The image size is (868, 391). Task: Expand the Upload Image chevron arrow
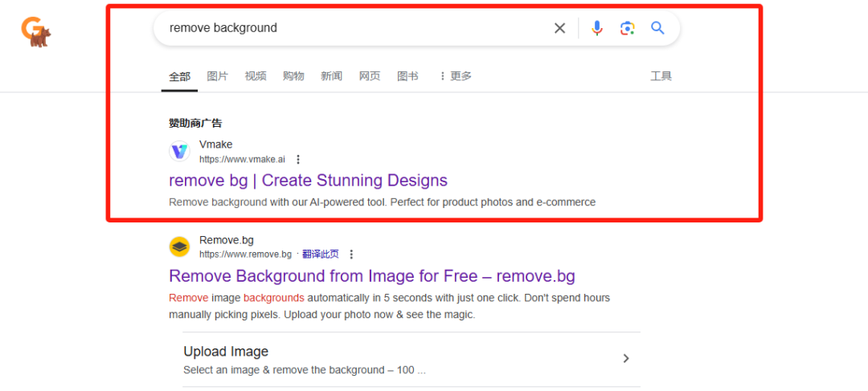[x=626, y=358]
